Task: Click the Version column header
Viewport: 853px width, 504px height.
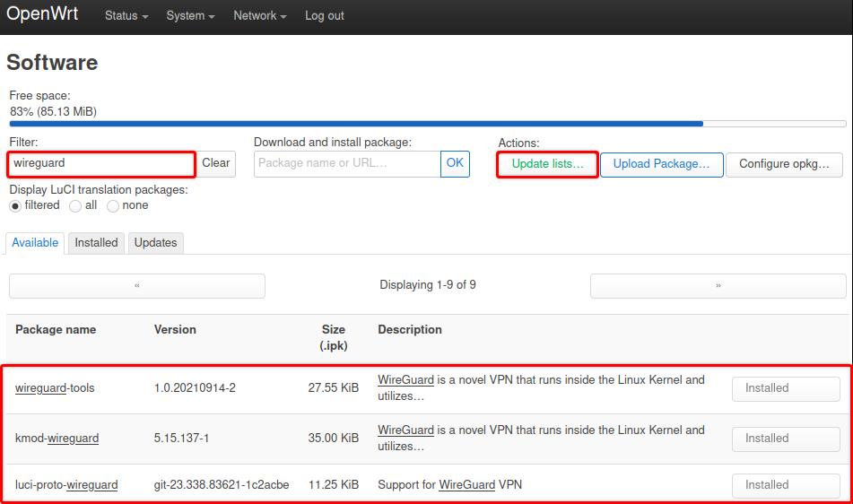Action: pos(175,329)
